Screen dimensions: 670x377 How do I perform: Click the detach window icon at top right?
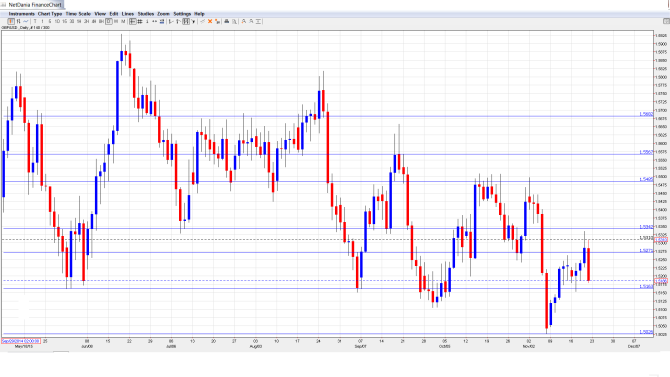(x=666, y=21)
